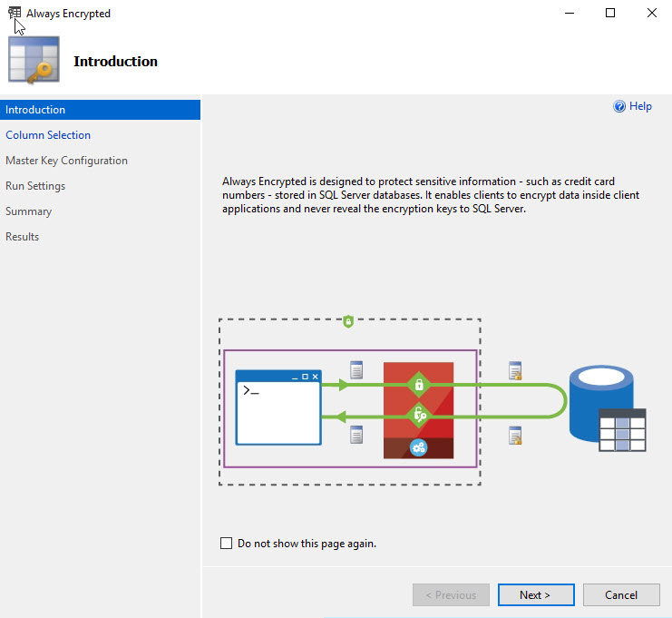Open Master Key Configuration step
The image size is (672, 618).
pos(66,161)
